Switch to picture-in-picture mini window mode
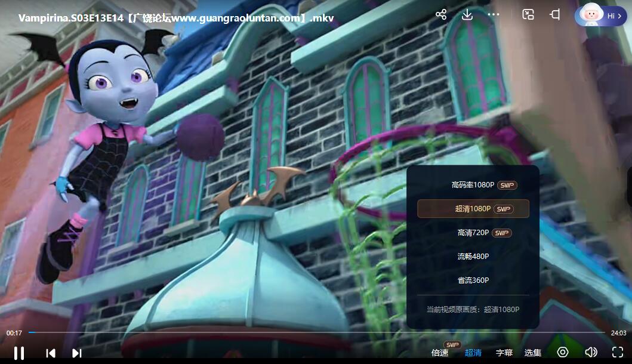Image resolution: width=632 pixels, height=364 pixels. pyautogui.click(x=528, y=15)
